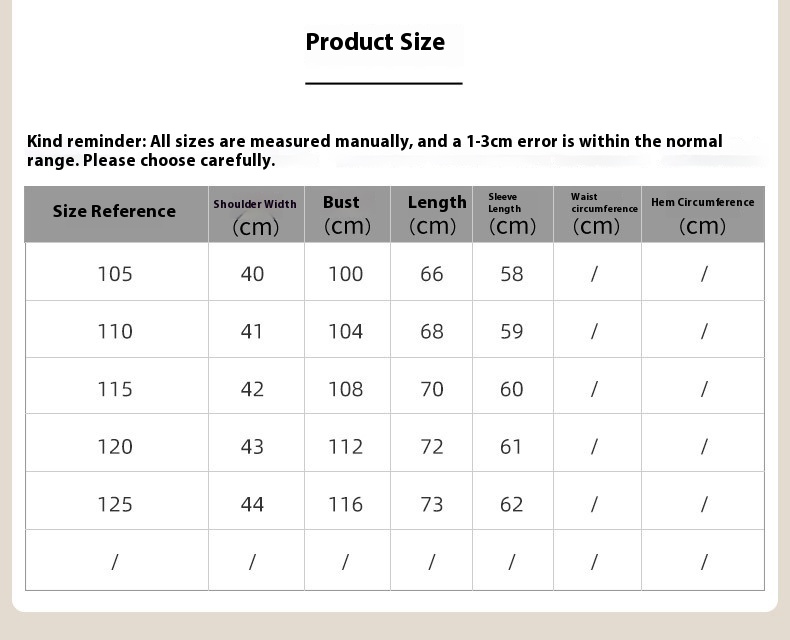Click the sleeve length value 58
Viewport: 790px width, 640px height.
coord(512,274)
